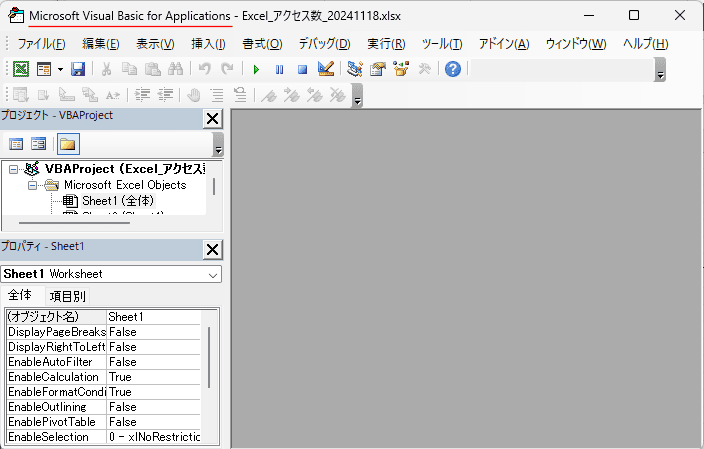Open Object Browser toolbar icon
Image resolution: width=704 pixels, height=449 pixels.
tap(401, 69)
